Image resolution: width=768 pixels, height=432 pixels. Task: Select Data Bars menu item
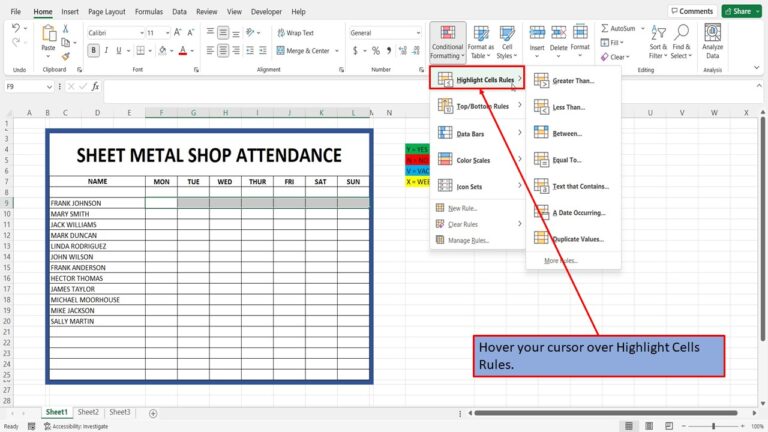tap(478, 133)
